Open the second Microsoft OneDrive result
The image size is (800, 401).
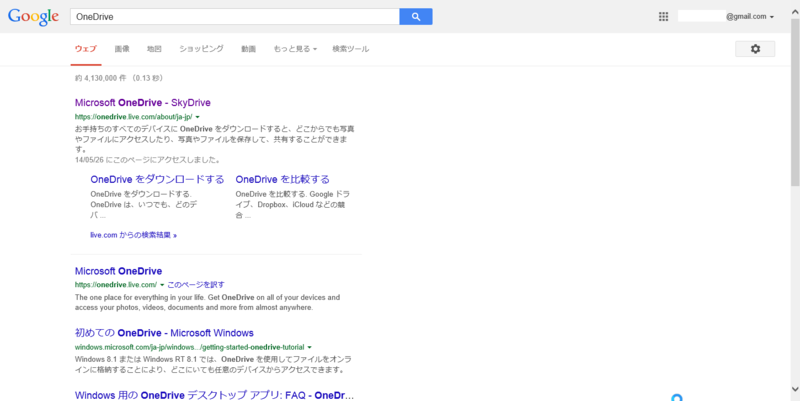click(118, 271)
